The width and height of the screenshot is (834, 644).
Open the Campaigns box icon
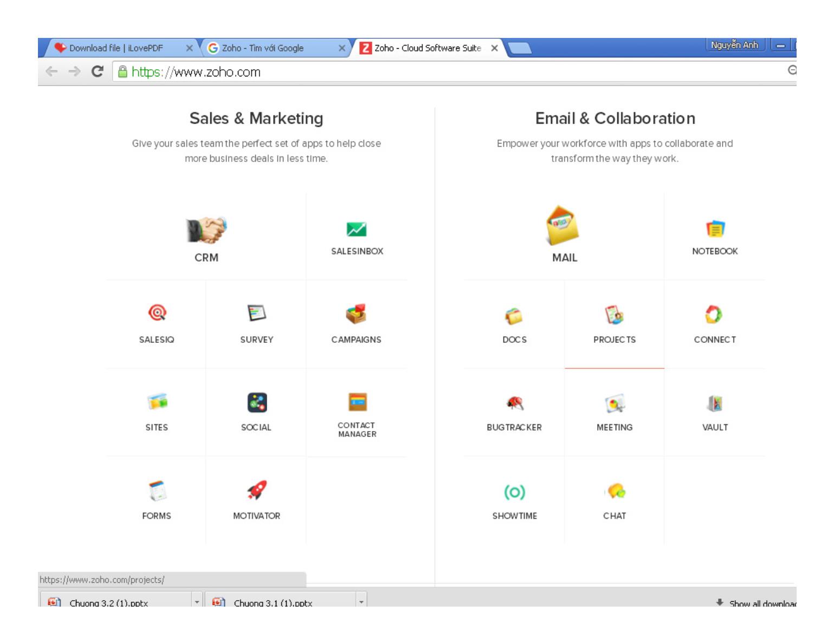pyautogui.click(x=356, y=313)
